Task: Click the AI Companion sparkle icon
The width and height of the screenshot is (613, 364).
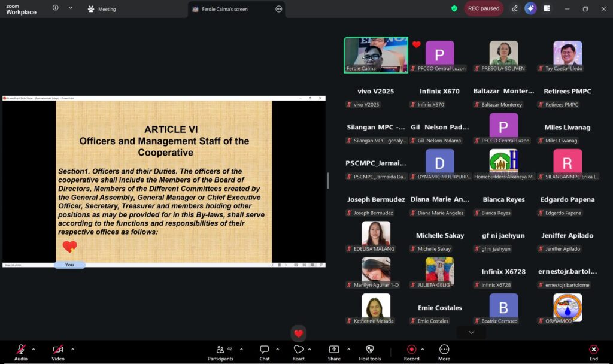Action: (530, 8)
